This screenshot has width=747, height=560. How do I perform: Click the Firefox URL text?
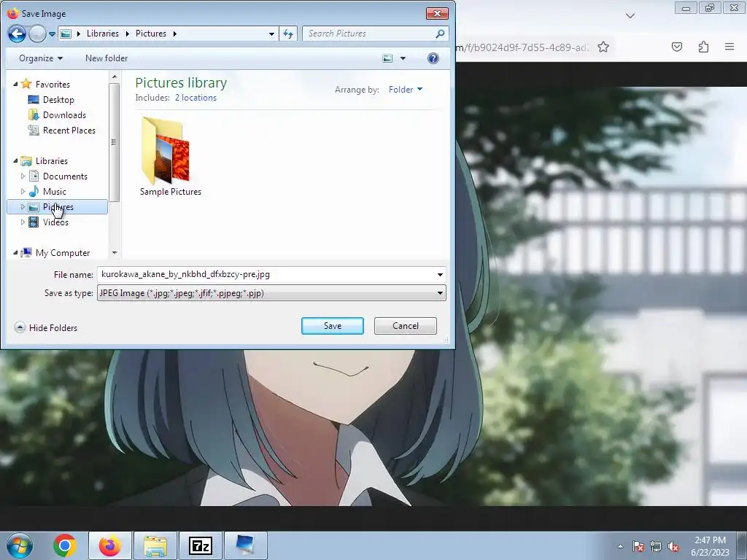tap(522, 47)
